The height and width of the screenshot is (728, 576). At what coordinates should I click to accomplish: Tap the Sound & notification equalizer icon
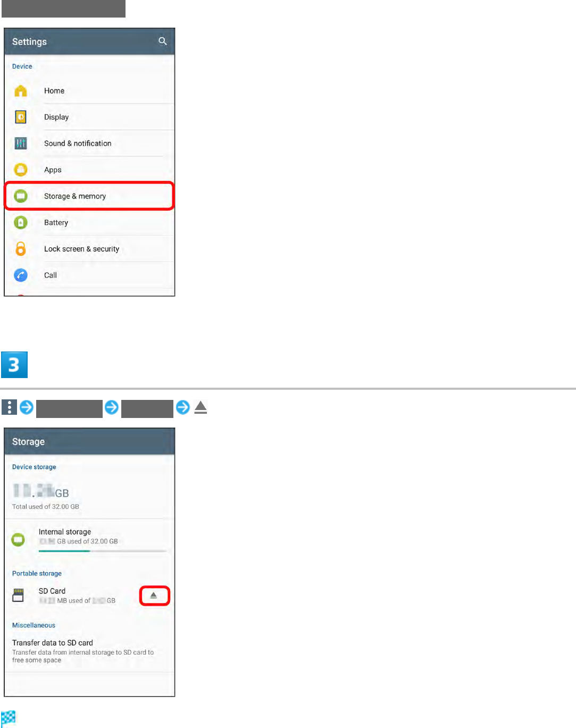pyautogui.click(x=21, y=143)
